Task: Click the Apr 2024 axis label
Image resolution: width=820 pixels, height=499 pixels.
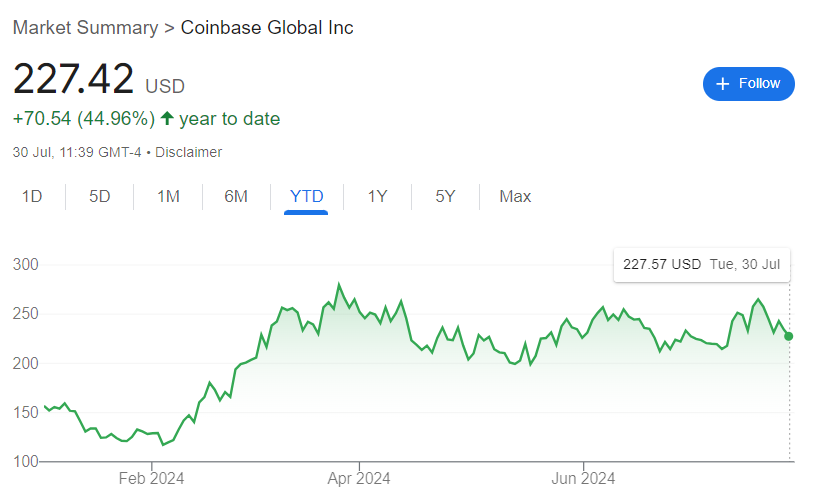Action: [358, 478]
